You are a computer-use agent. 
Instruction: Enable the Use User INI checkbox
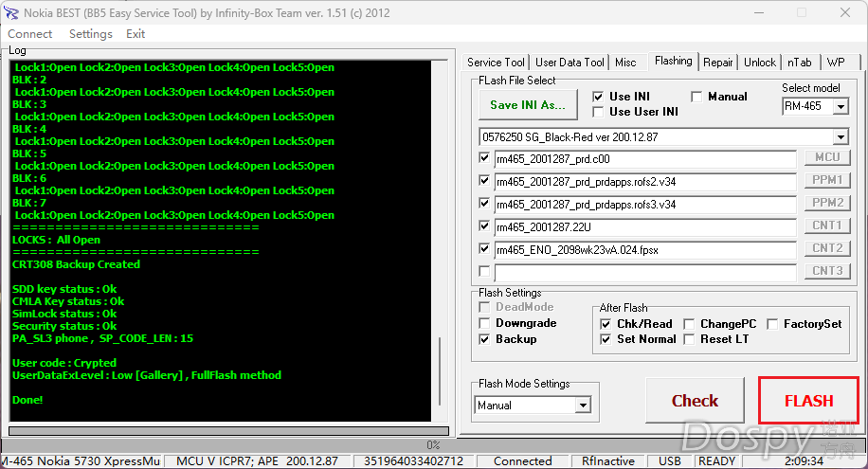[598, 112]
